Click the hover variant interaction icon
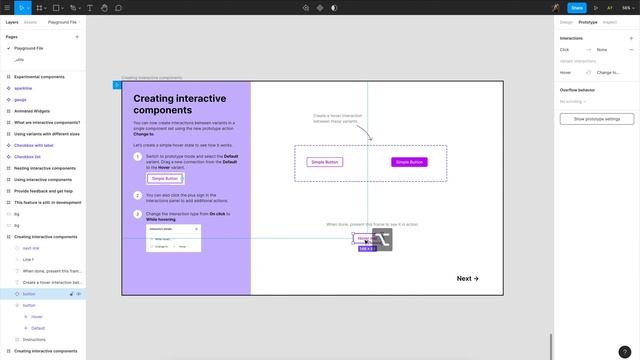Viewport: 640px width, 360px height. point(588,72)
